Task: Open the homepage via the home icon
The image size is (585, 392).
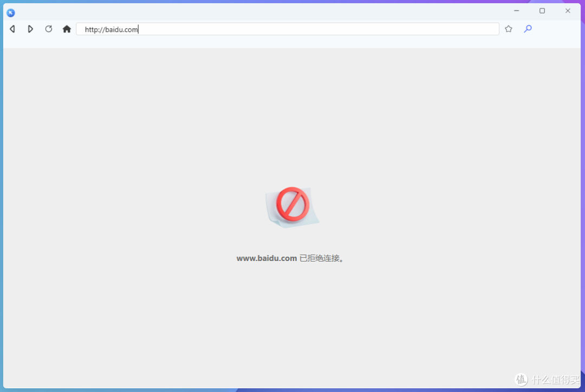Action: click(67, 29)
